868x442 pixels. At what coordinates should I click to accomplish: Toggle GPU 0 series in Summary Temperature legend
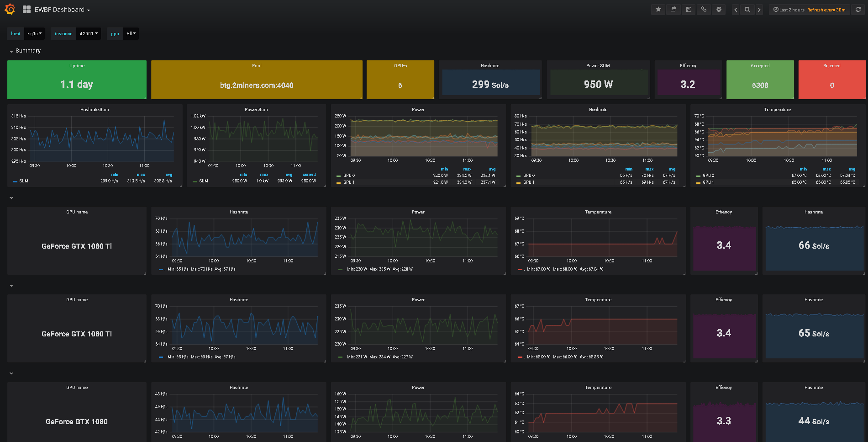point(708,176)
